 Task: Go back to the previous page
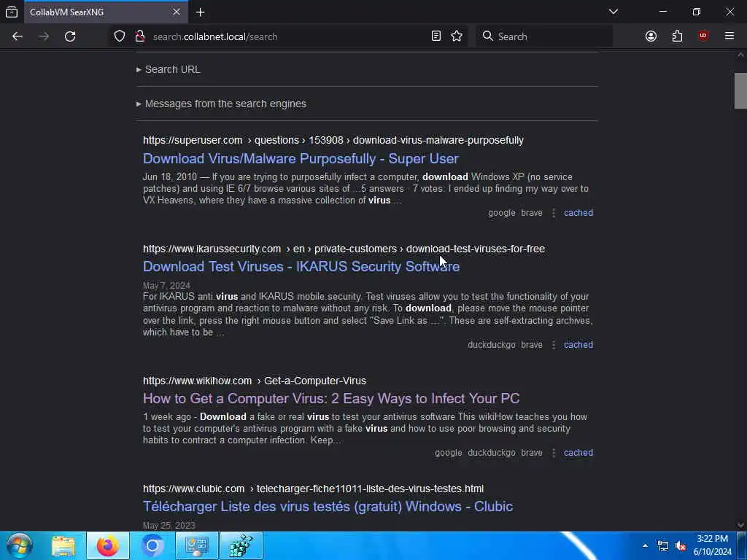[x=18, y=36]
